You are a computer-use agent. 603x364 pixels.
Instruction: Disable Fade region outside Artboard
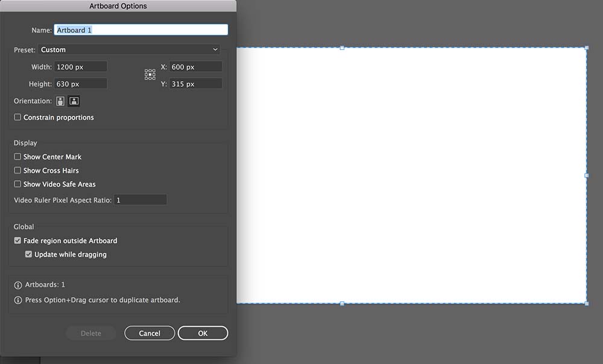[17, 240]
